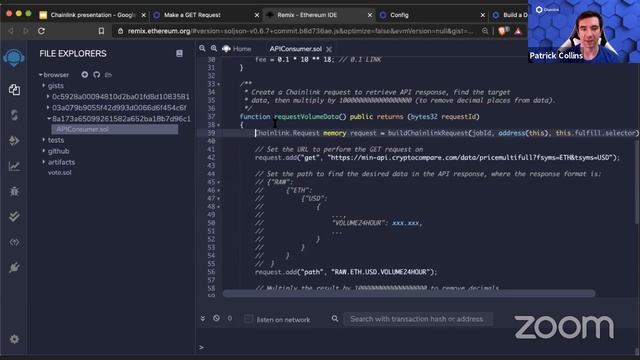Bookmark this page icon

coord(101,31)
